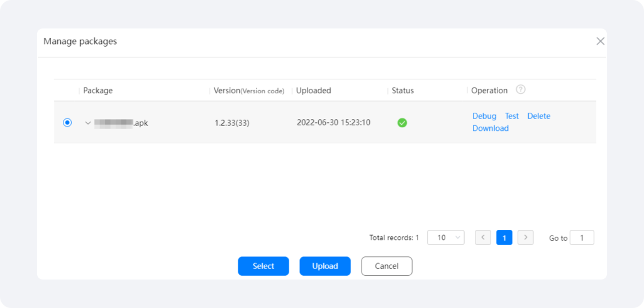This screenshot has width=644, height=308.
Task: Click the Delete link
Action: [539, 116]
